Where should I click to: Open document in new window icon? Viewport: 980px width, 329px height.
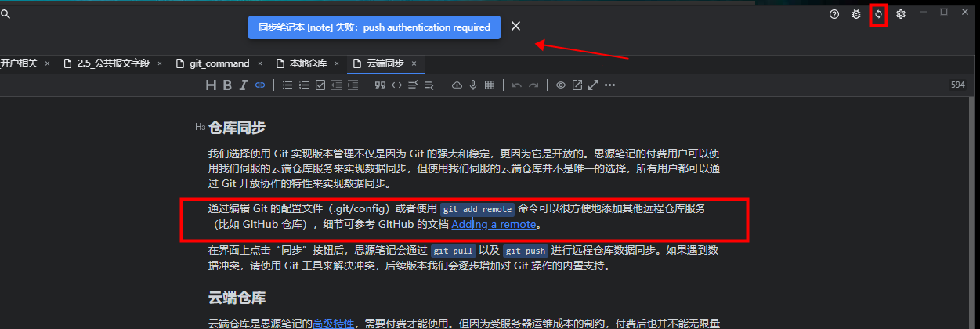point(577,85)
